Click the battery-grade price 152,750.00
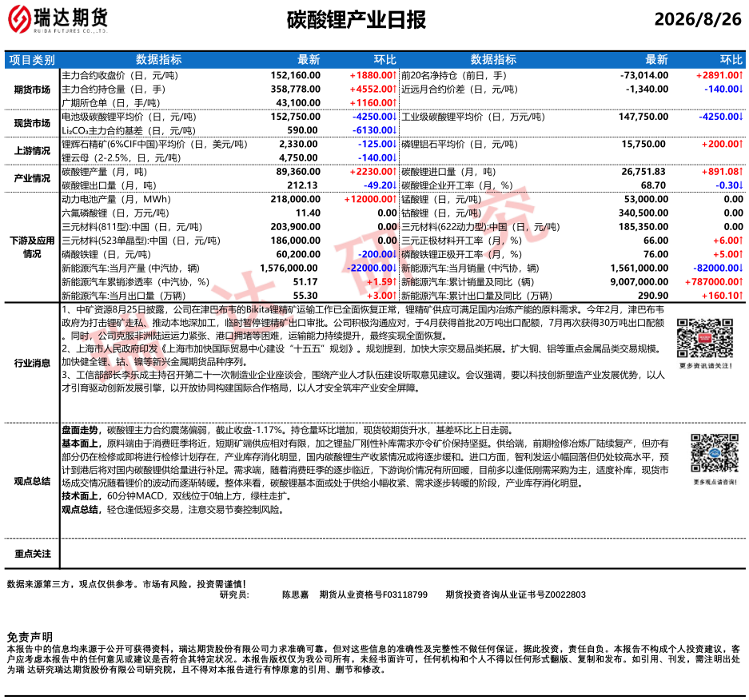The height and width of the screenshot is (700, 749). tap(296, 117)
